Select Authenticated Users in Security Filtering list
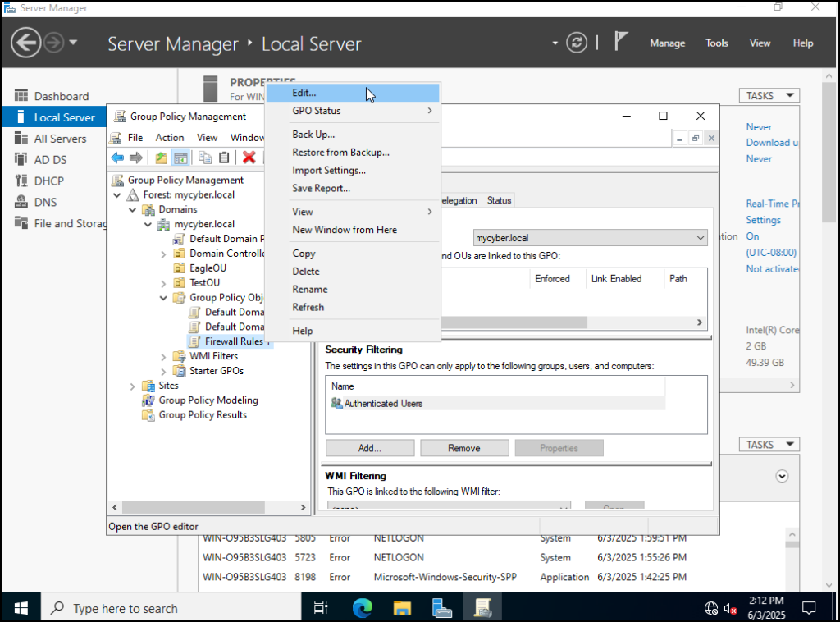The height and width of the screenshot is (622, 840). pos(383,404)
